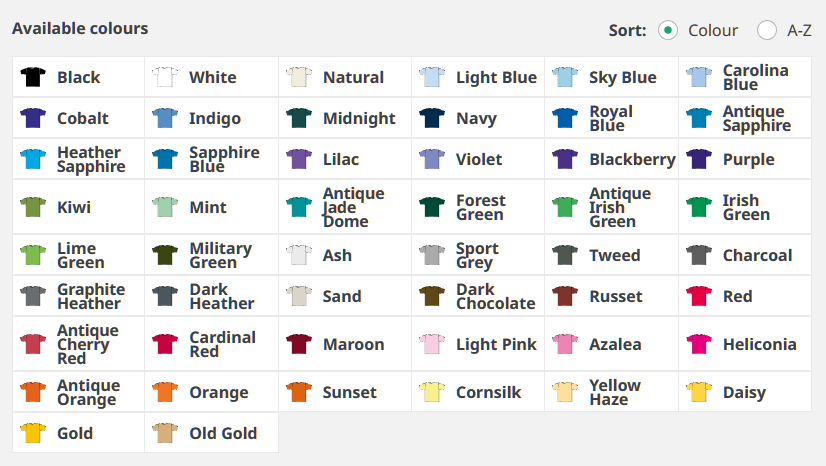Select the Cobalt t-shirt icon
Viewport: 826px width, 466px height.
pos(32,118)
